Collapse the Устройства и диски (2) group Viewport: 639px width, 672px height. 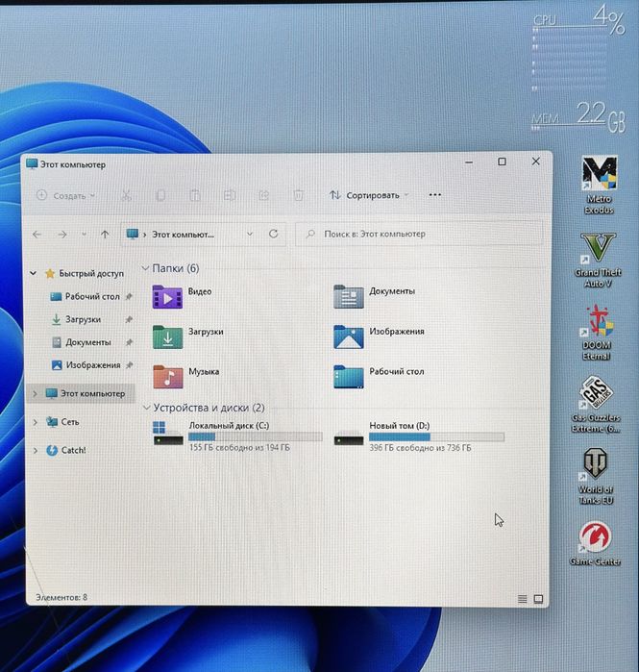pyautogui.click(x=146, y=408)
